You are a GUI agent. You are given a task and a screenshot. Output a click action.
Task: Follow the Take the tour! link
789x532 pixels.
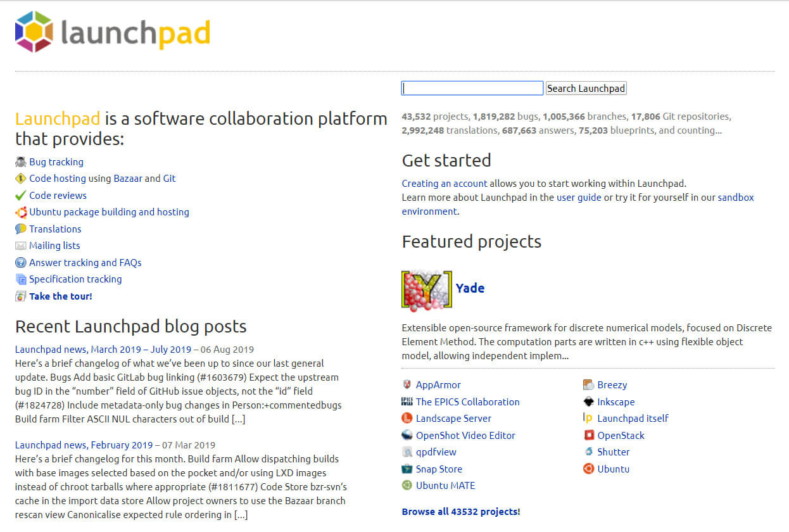[x=61, y=296]
